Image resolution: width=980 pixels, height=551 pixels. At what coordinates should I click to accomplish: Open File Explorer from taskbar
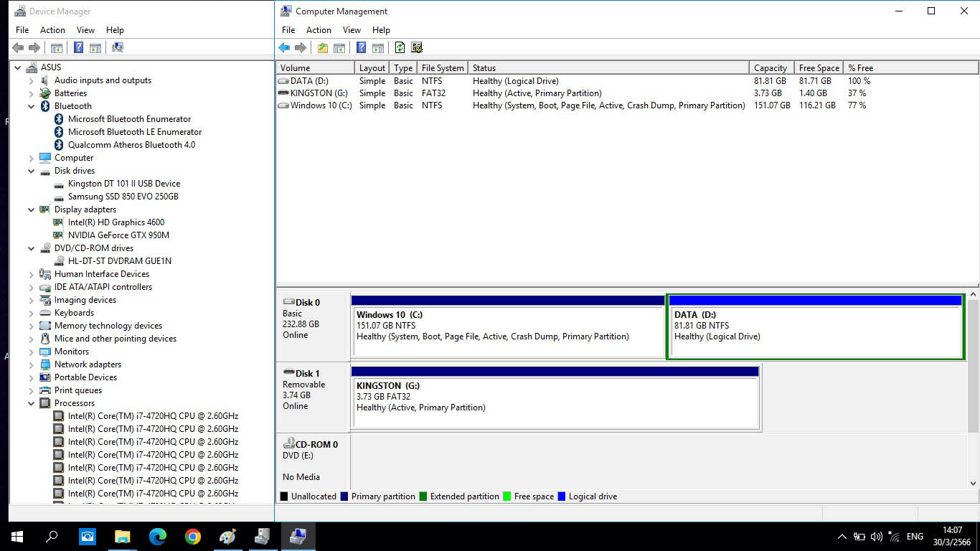123,537
